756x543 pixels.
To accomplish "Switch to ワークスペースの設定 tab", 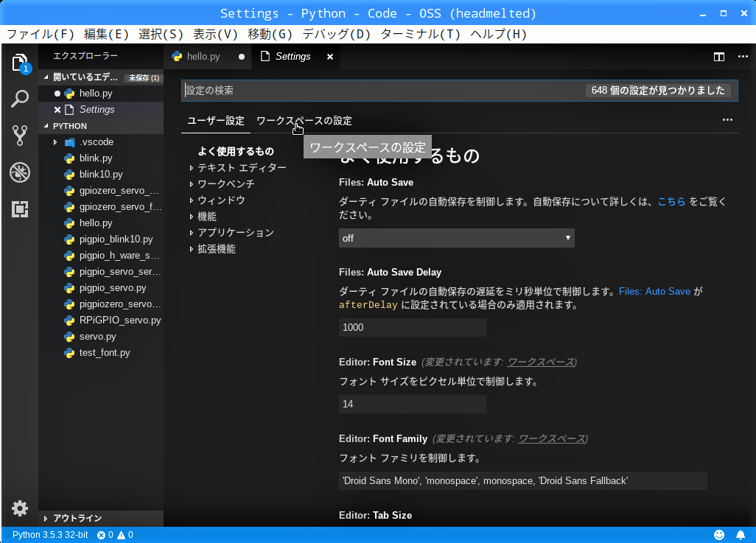I will tap(304, 121).
